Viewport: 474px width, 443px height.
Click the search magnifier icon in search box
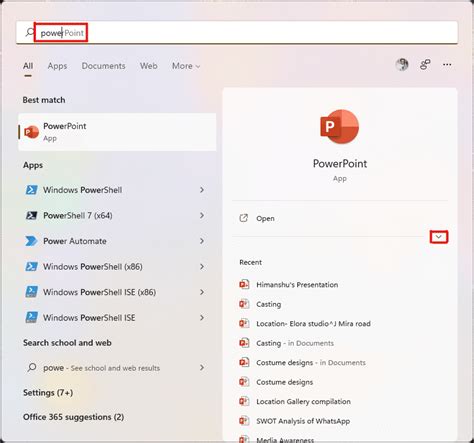(30, 32)
